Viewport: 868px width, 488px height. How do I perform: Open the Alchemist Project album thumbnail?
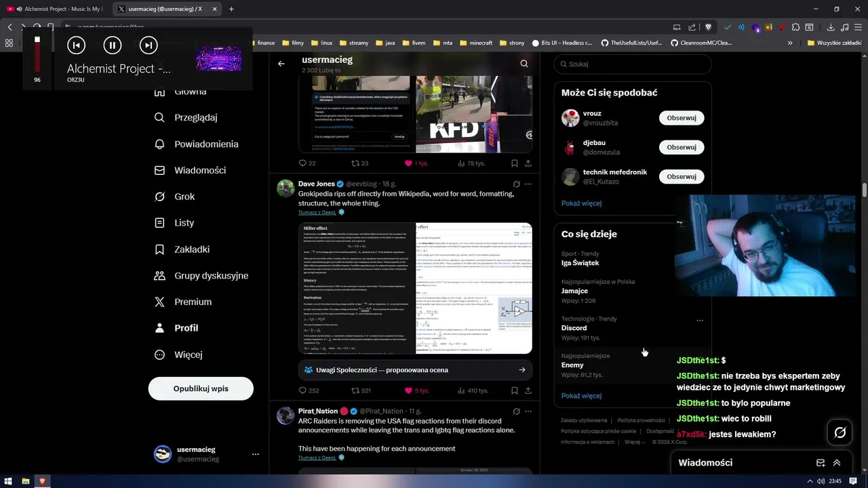point(218,59)
